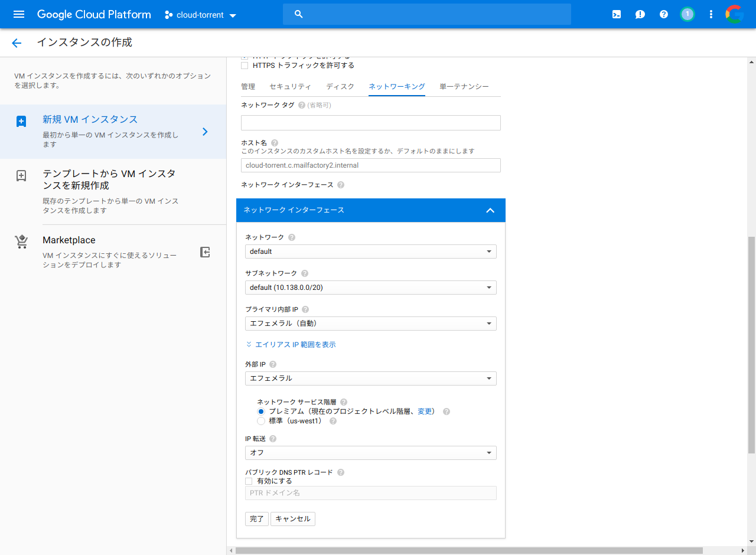Collapse the ネットワーク インターフェース blue header
Viewport: 756px width, 555px height.
371,210
